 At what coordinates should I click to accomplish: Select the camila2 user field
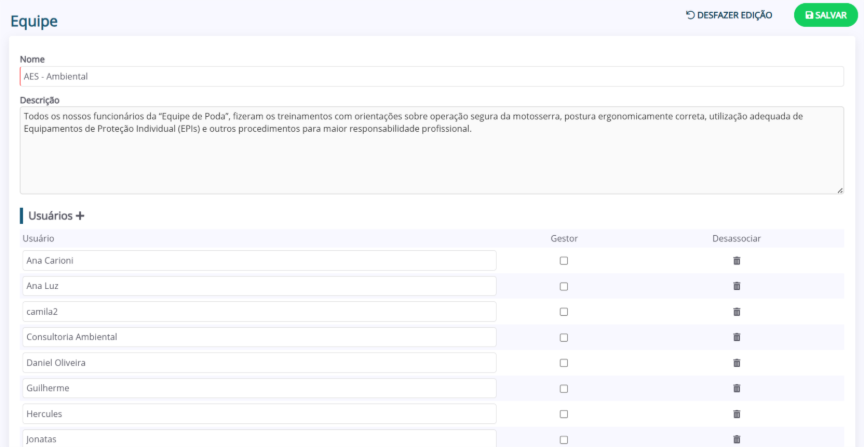[259, 311]
